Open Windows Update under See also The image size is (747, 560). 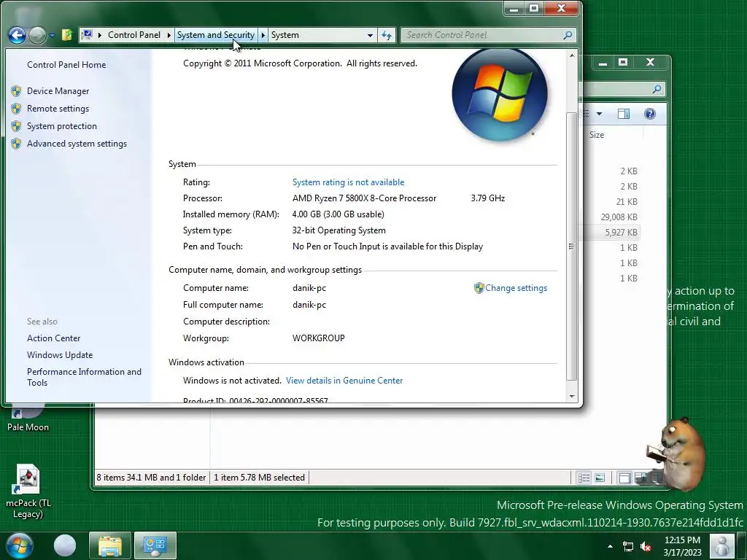pos(60,355)
